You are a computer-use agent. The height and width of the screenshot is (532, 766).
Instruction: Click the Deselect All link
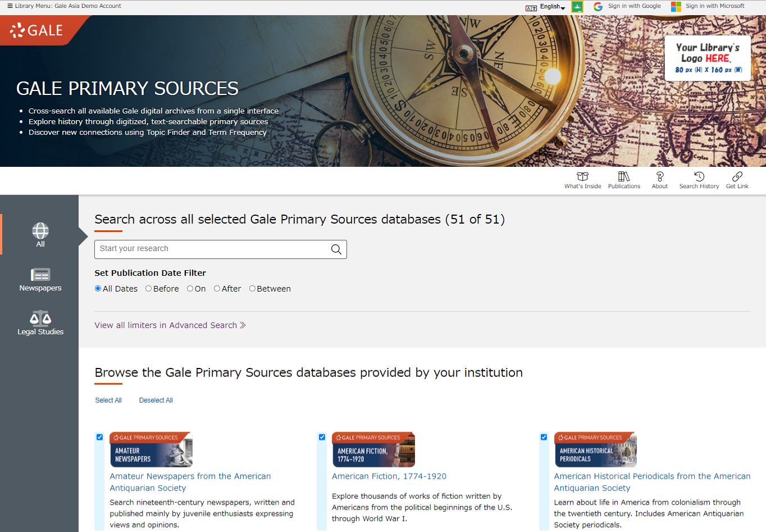tap(156, 401)
